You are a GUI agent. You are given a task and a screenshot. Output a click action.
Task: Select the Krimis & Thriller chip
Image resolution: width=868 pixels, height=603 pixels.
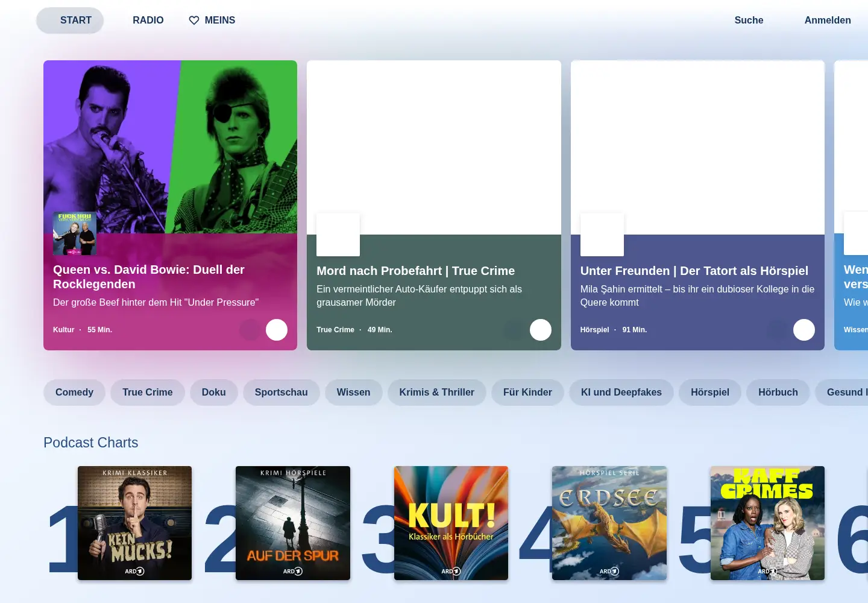tap(437, 393)
